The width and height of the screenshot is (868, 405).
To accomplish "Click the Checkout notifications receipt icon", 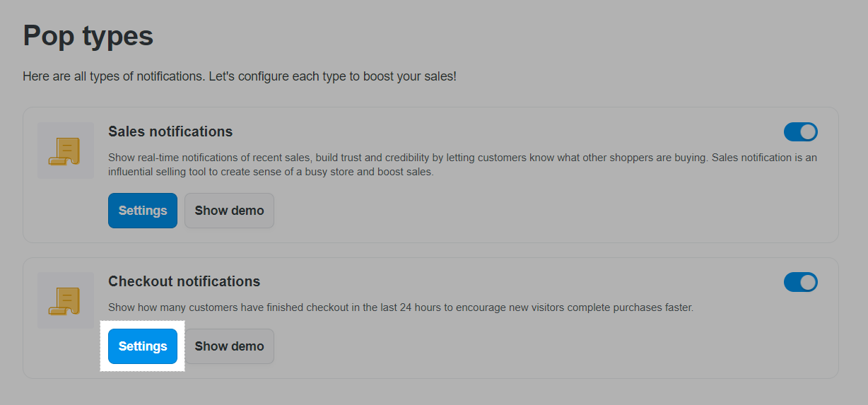I will coord(65,300).
